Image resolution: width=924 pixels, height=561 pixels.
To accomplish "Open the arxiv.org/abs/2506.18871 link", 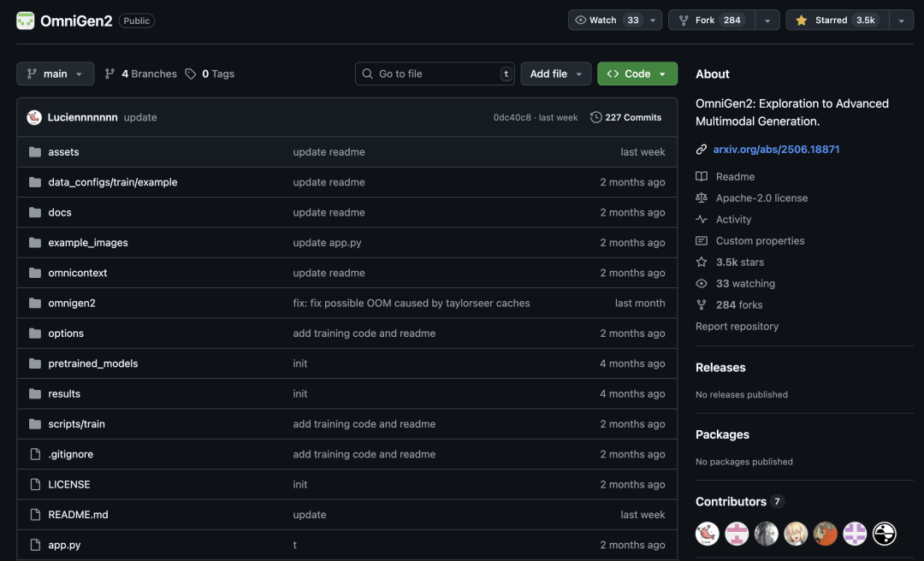I will click(x=776, y=150).
